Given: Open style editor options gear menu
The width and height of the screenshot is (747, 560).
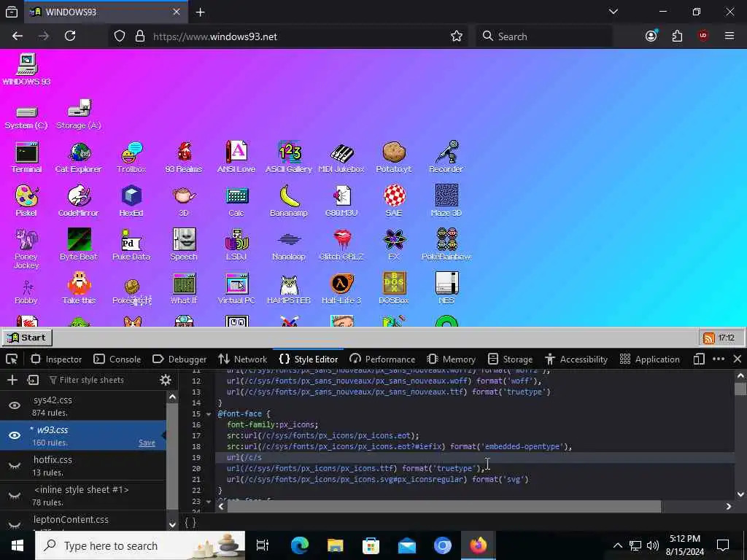Looking at the screenshot, I should click(166, 379).
